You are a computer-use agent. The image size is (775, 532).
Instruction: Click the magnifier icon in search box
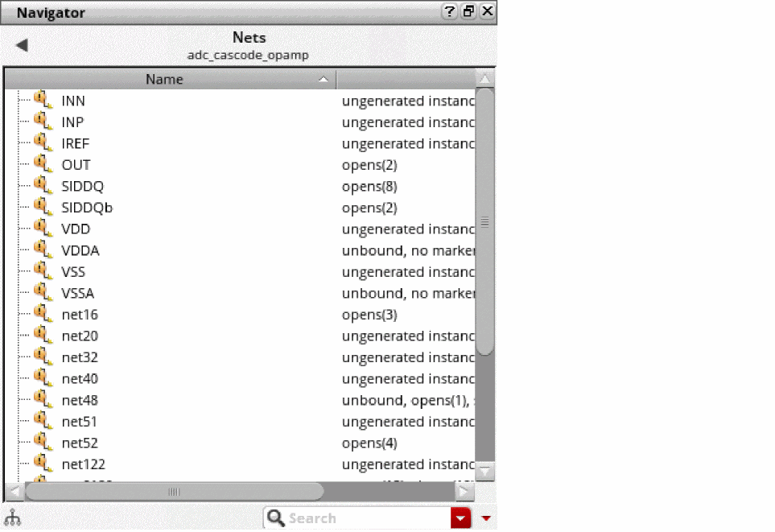point(275,518)
